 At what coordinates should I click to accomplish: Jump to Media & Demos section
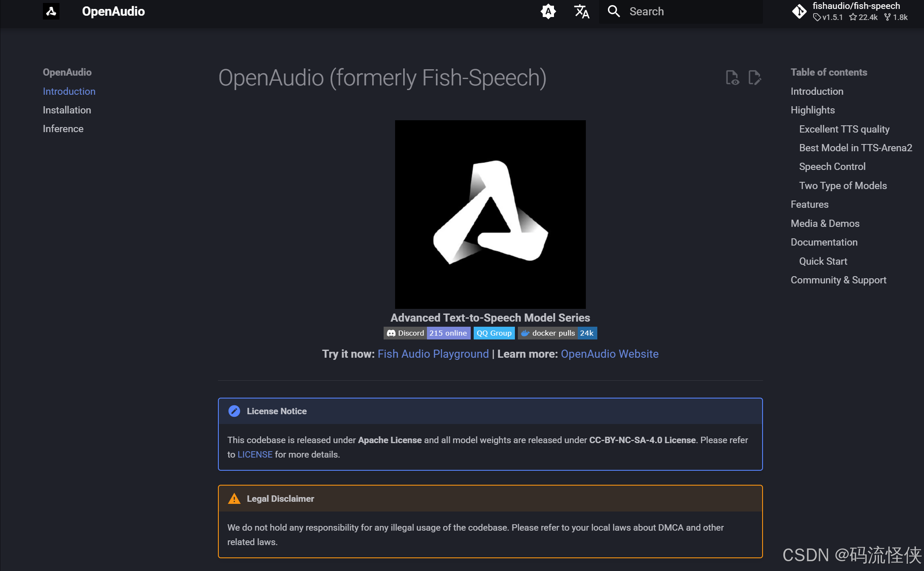click(x=825, y=223)
